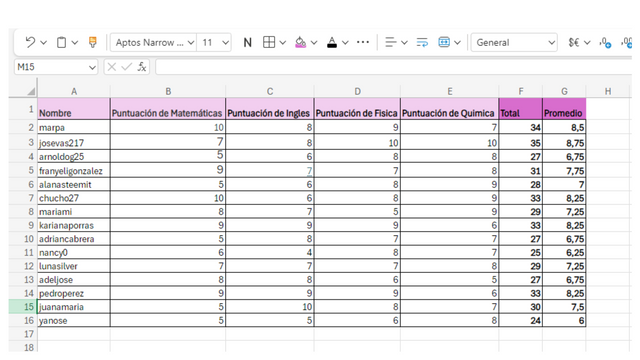The image size is (640, 360).
Task: Click the insert function fx icon
Action: tap(142, 67)
